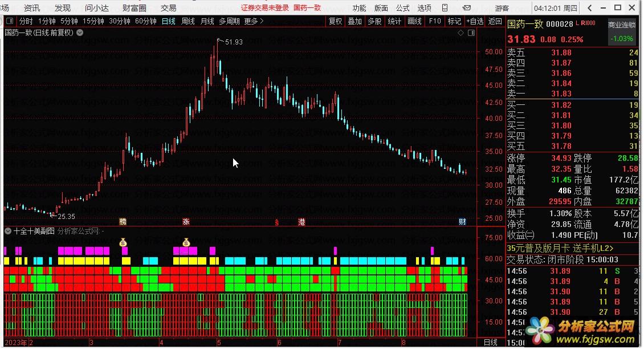Click the 港 marker on the chart
644x349 pixels.
301,222
